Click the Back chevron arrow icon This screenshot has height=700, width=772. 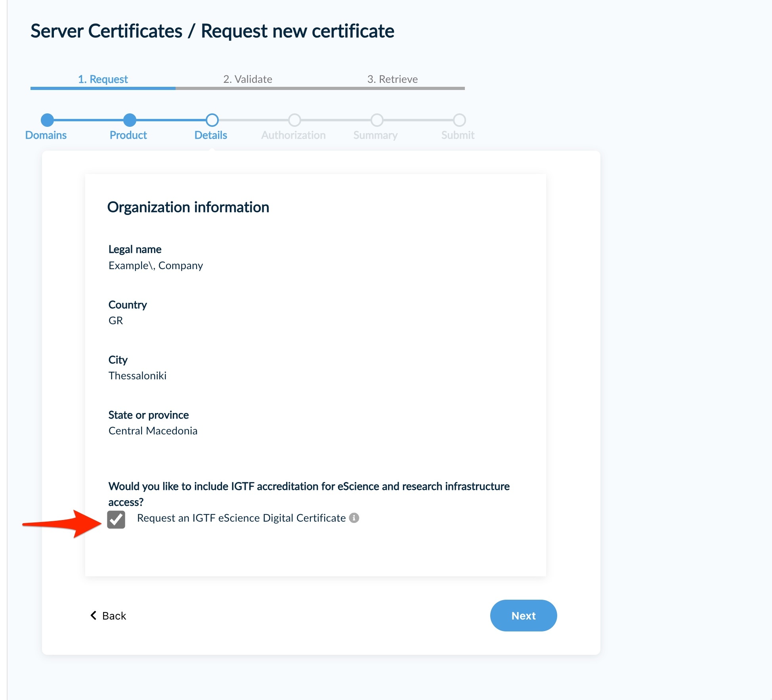coord(94,615)
